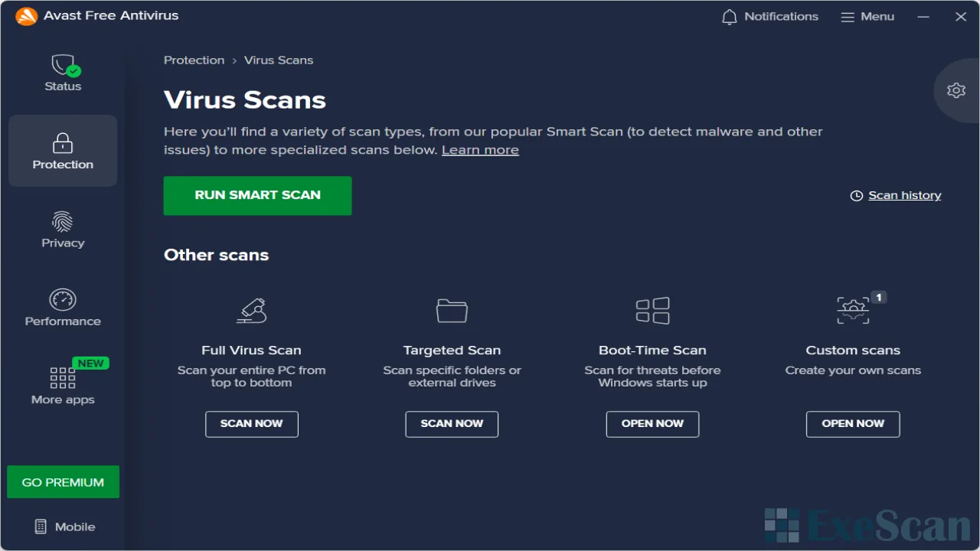Screen dimensions: 980x551
Task: Click the Mobile phone icon
Action: coord(41,527)
